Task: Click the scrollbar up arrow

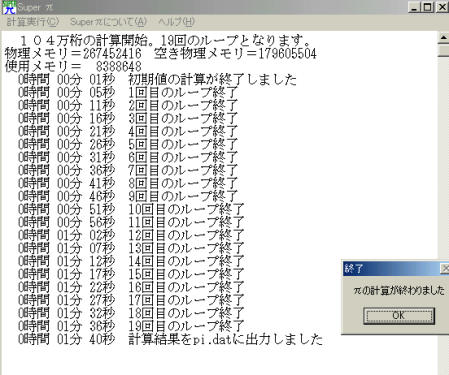Action: [x=443, y=38]
